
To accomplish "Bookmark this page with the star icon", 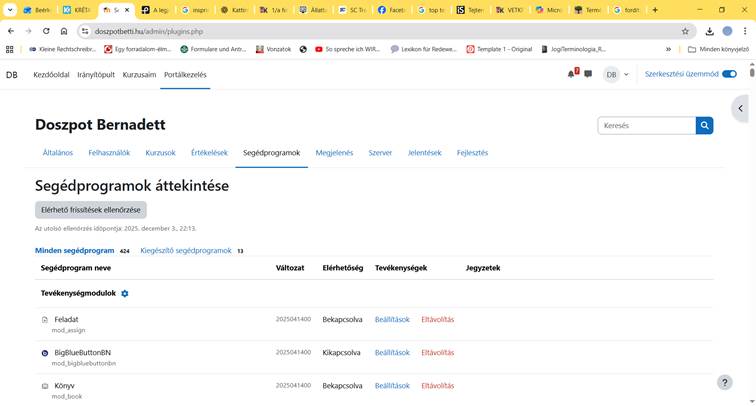I will pyautogui.click(x=685, y=31).
